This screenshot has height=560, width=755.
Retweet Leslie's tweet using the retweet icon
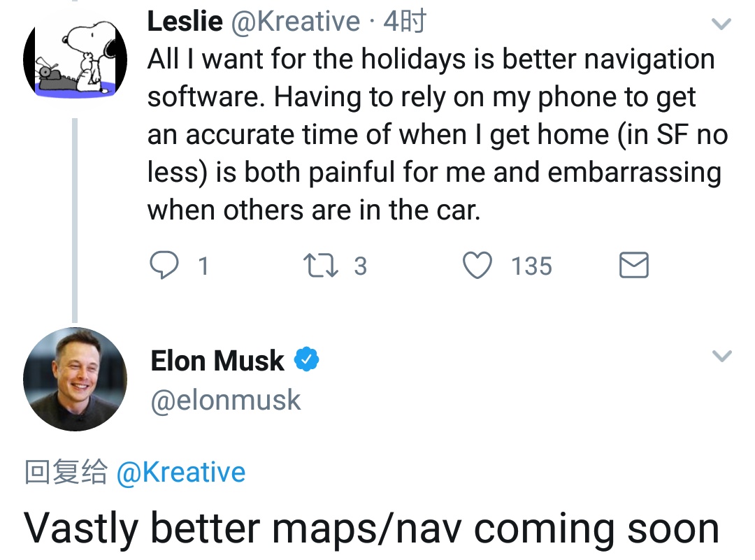(320, 266)
